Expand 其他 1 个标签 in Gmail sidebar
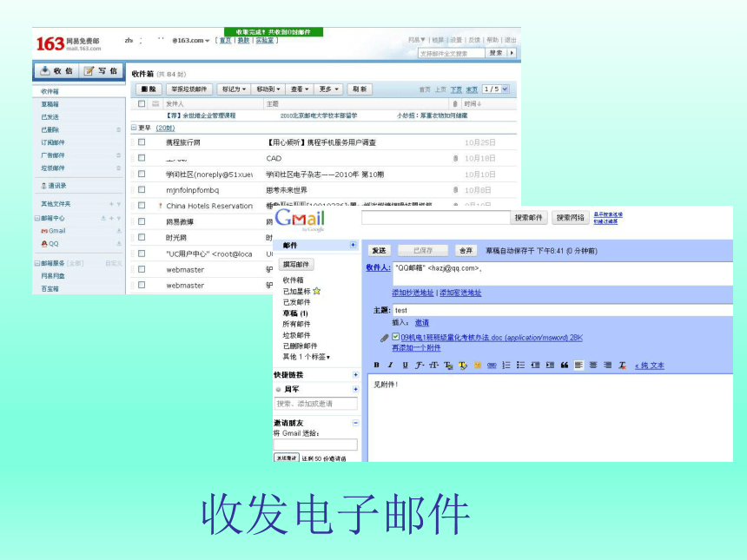747x560 pixels. 307,357
